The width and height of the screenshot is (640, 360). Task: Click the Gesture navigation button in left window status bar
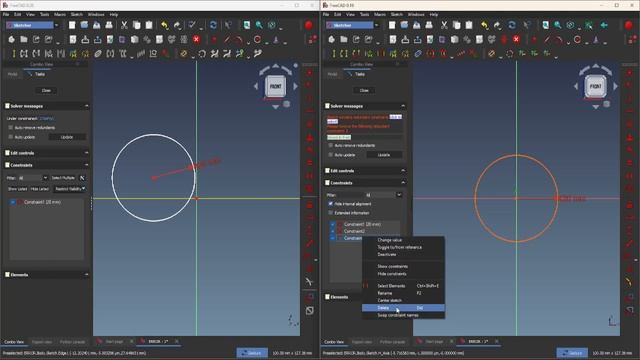coord(252,353)
